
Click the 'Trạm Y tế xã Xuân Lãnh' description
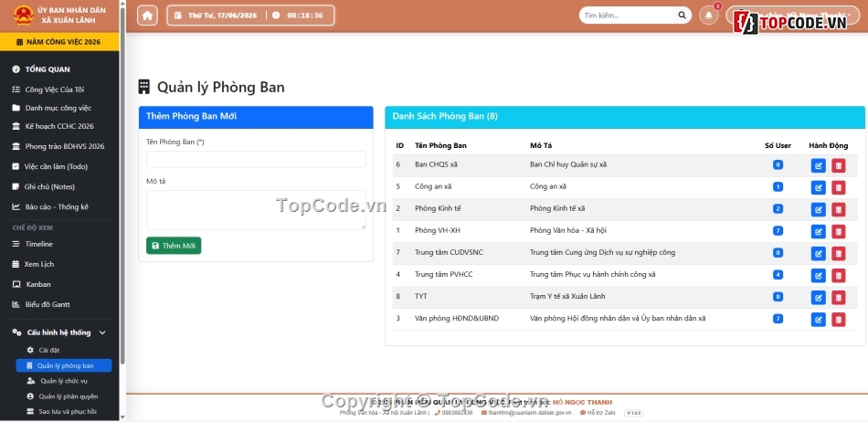pyautogui.click(x=567, y=297)
